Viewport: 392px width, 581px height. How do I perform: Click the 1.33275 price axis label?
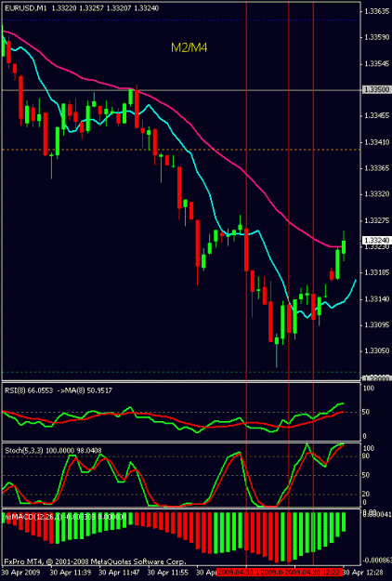coord(376,220)
